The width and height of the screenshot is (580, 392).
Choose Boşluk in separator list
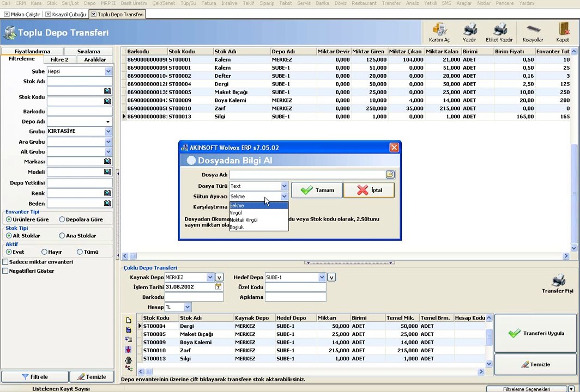click(259, 227)
